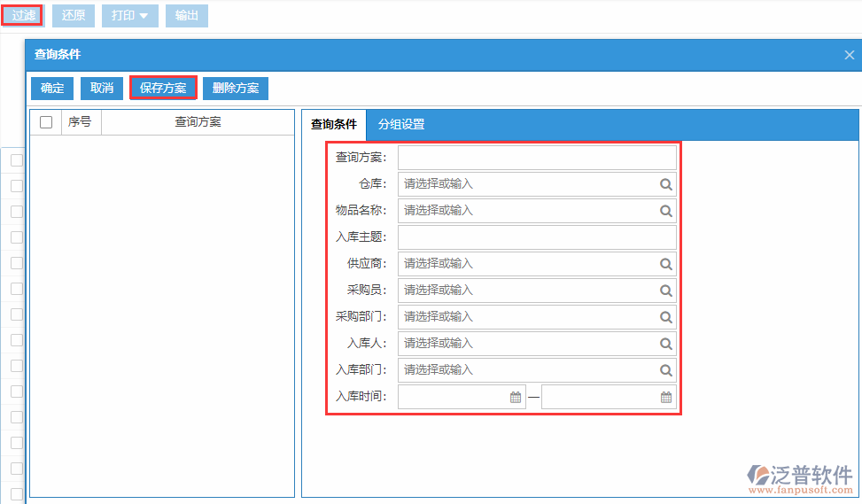Screen dimensions: 862x504
Task: Click 保存方案 to save the query scheme
Action: coord(163,89)
